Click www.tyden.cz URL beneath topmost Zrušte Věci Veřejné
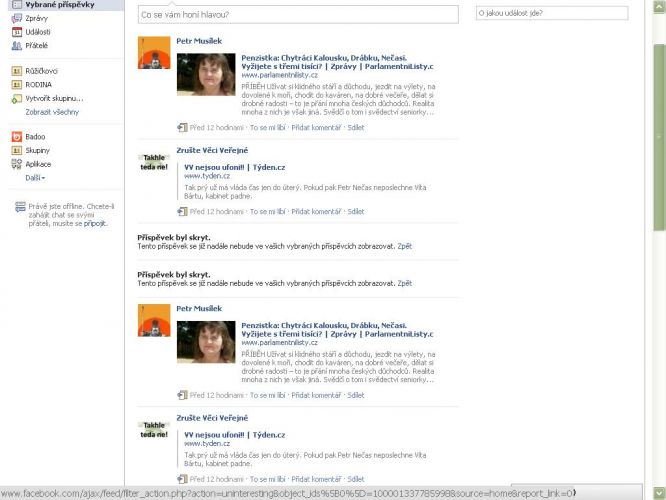The image size is (666, 500). (x=207, y=176)
